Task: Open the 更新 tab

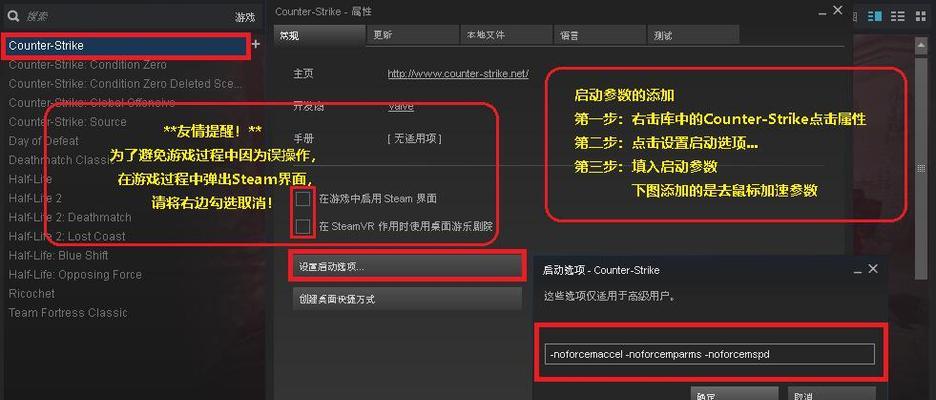Action: tap(412, 35)
